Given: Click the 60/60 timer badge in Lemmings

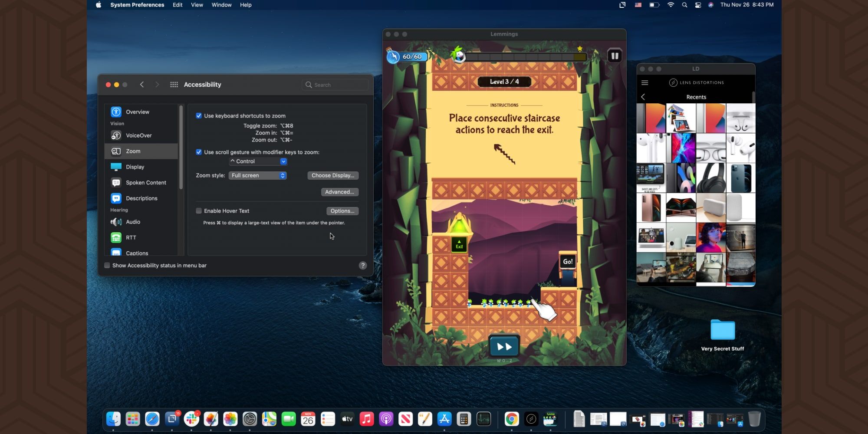Looking at the screenshot, I should 407,57.
